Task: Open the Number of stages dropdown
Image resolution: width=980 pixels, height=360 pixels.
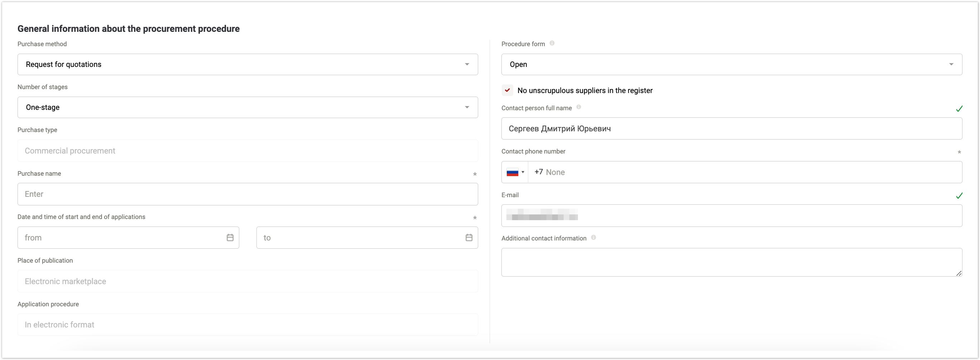Action: (x=467, y=107)
